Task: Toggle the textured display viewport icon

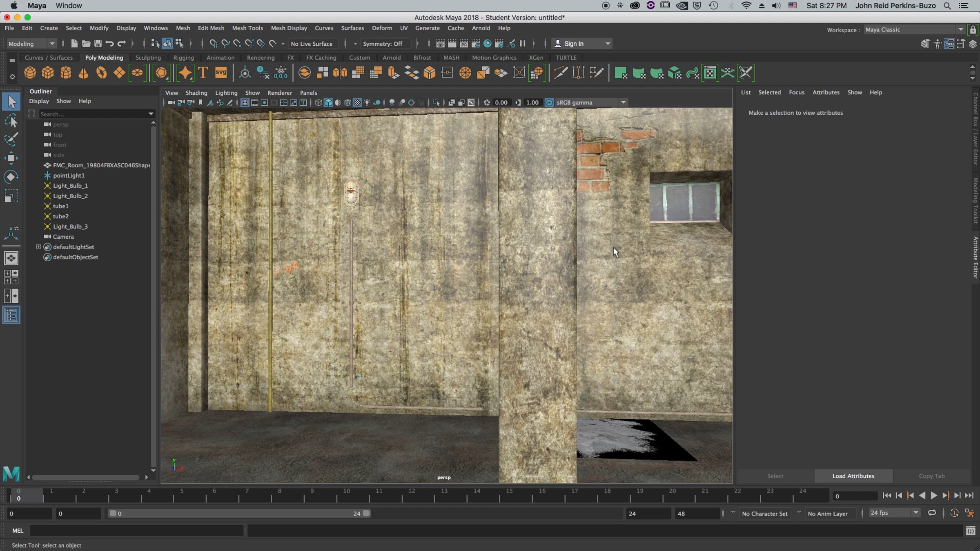Action: coord(357,103)
